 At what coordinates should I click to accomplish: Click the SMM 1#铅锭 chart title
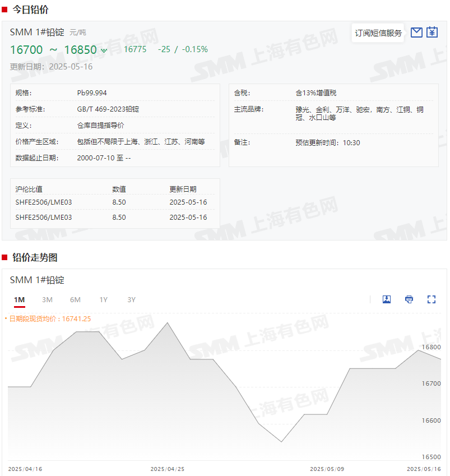tap(37, 280)
